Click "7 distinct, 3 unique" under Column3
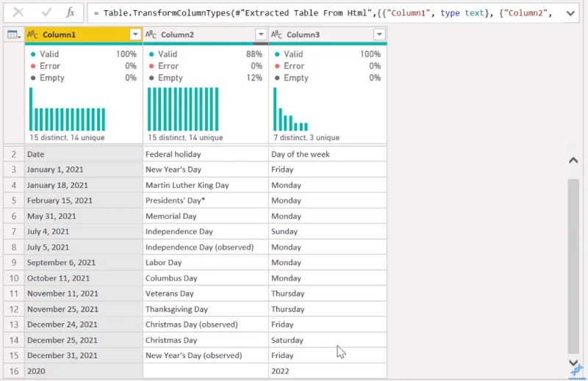This screenshot has width=588, height=381. (x=306, y=137)
